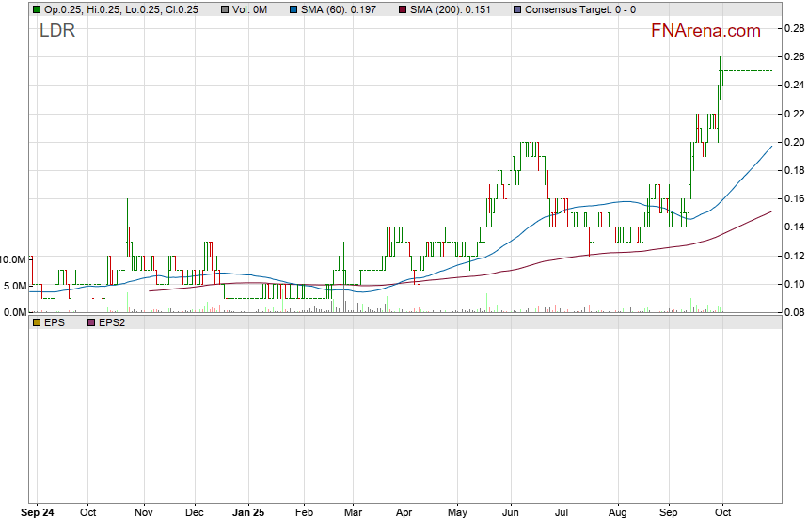Click the blue SMA (60) legend square
The height and width of the screenshot is (532, 808).
pyautogui.click(x=293, y=9)
